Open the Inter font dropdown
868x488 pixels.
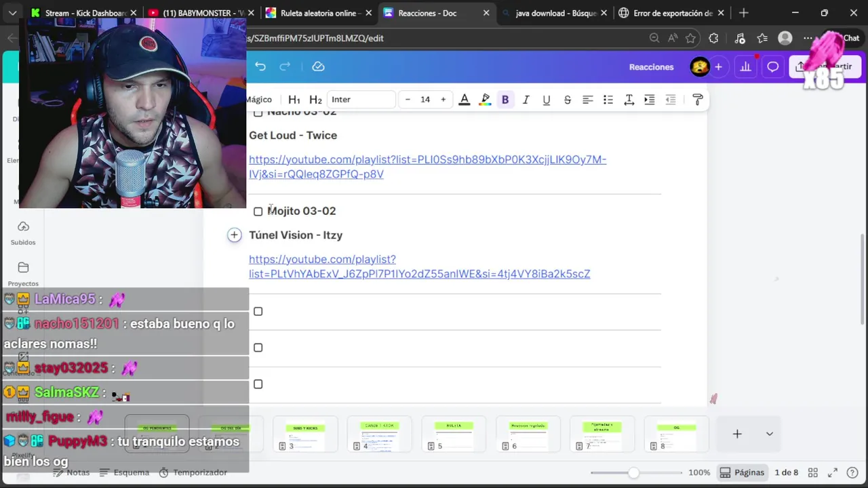point(361,100)
